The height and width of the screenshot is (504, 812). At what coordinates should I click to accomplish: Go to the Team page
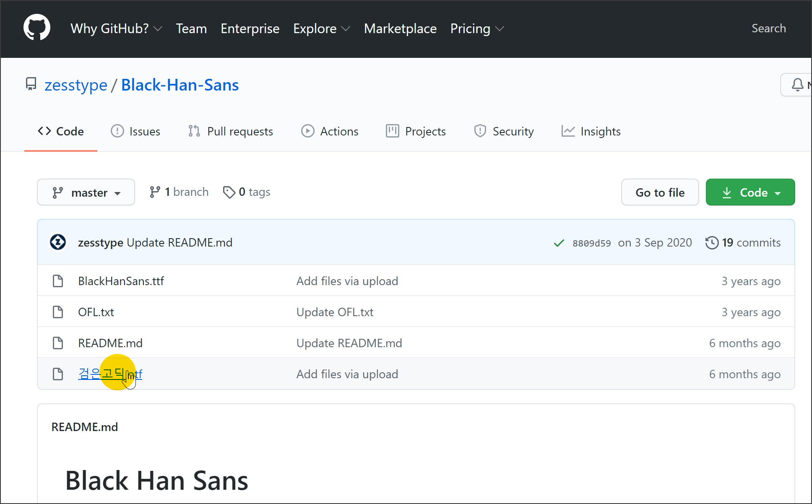191,29
